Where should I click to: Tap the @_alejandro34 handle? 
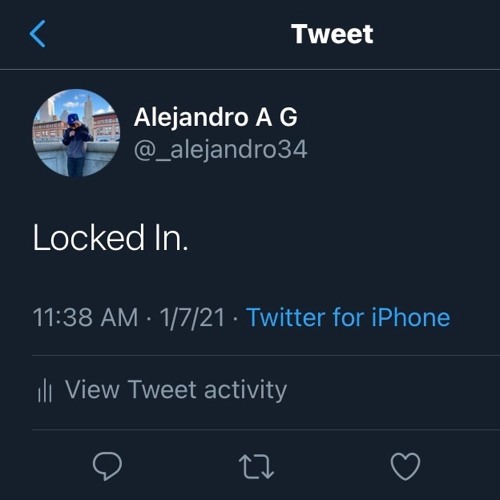pyautogui.click(x=220, y=150)
